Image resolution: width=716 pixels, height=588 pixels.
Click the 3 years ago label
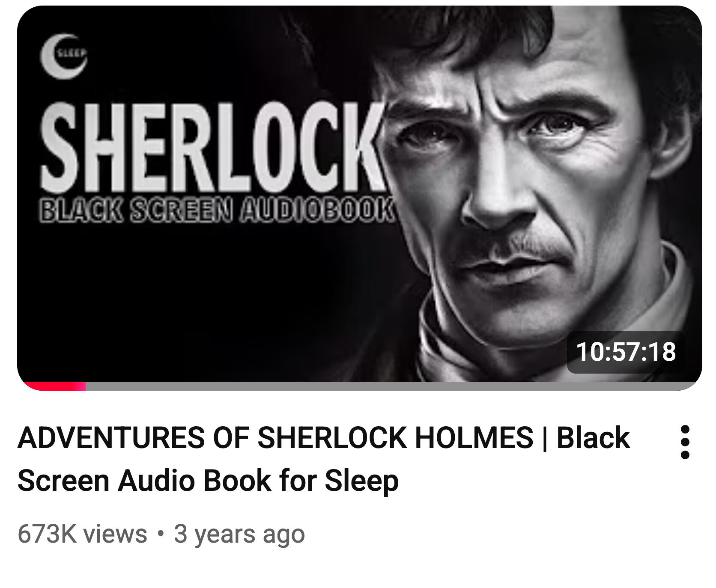(x=239, y=534)
